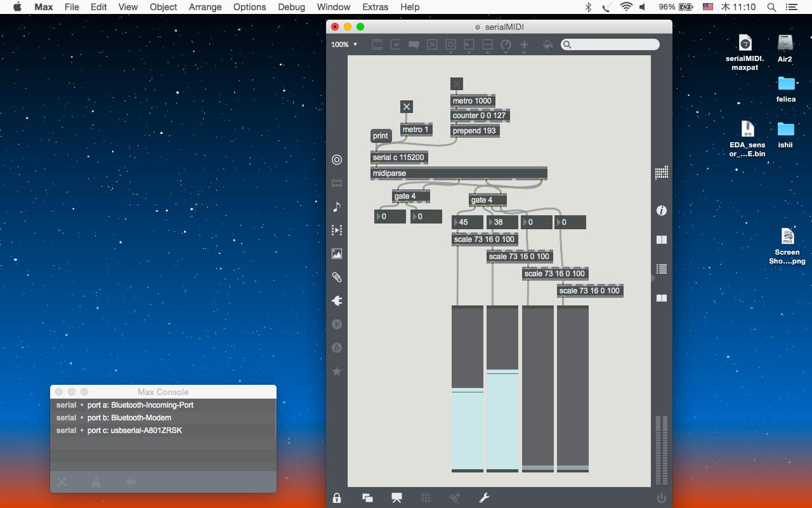Switch to presentation mode icon

click(x=397, y=498)
